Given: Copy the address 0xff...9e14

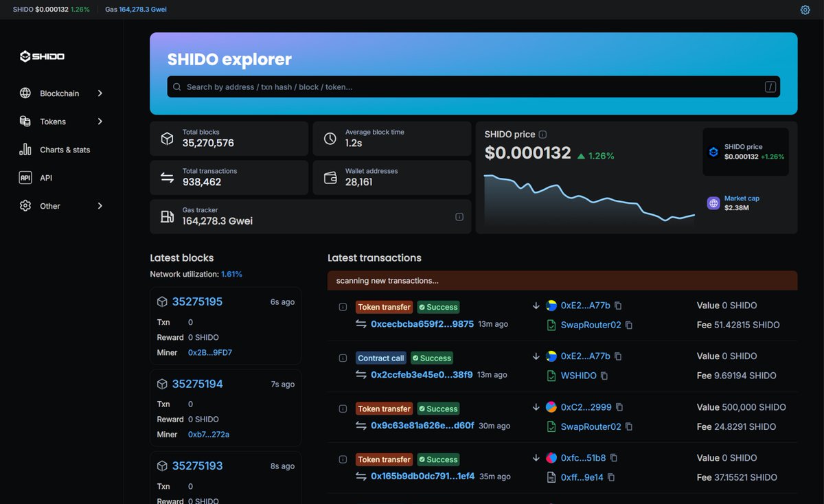Looking at the screenshot, I should pyautogui.click(x=611, y=477).
